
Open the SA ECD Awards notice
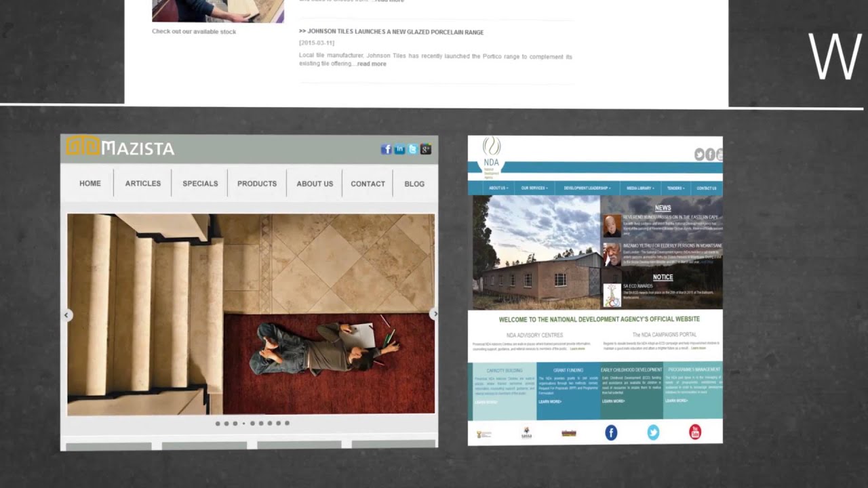tap(638, 287)
